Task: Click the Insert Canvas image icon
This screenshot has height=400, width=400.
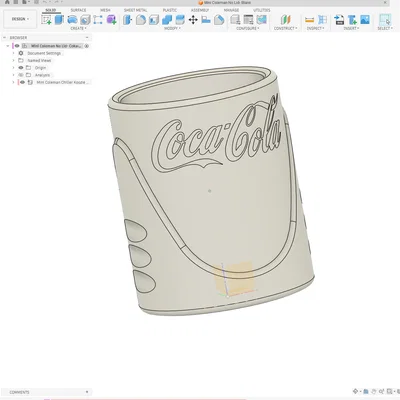Action: (x=365, y=20)
